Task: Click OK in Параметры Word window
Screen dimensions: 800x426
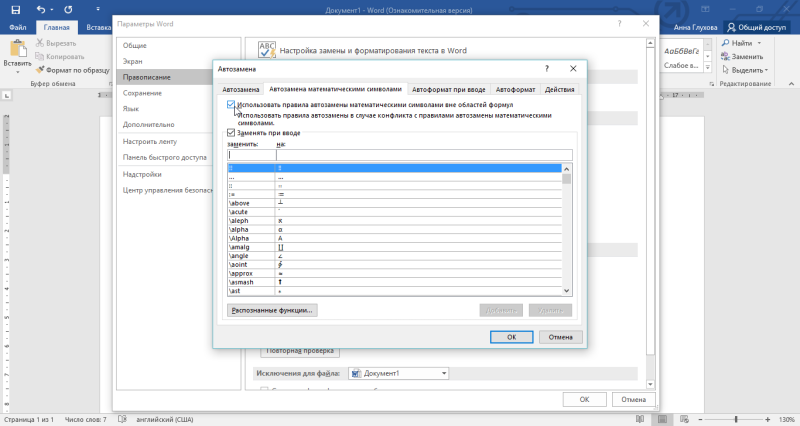Action: click(x=584, y=399)
